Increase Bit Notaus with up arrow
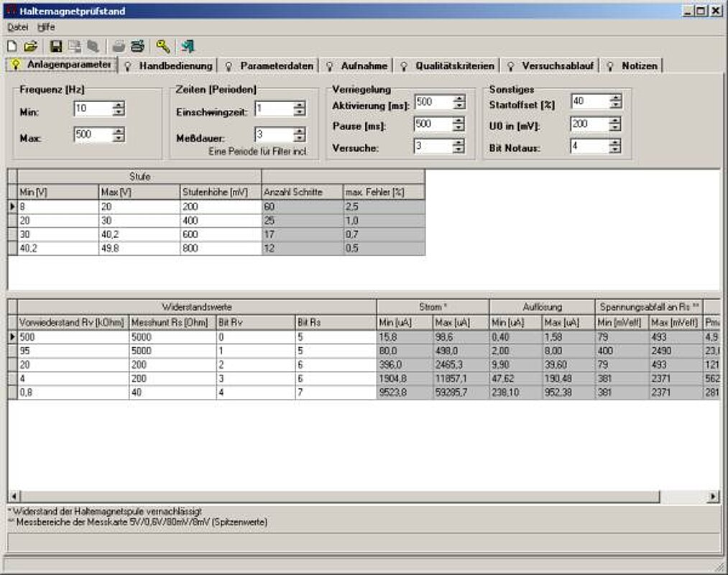Image resolution: width=728 pixels, height=575 pixels. pos(615,142)
